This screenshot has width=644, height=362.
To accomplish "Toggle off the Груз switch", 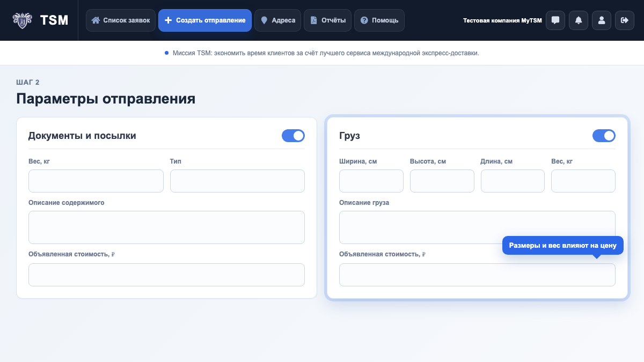I will (604, 136).
